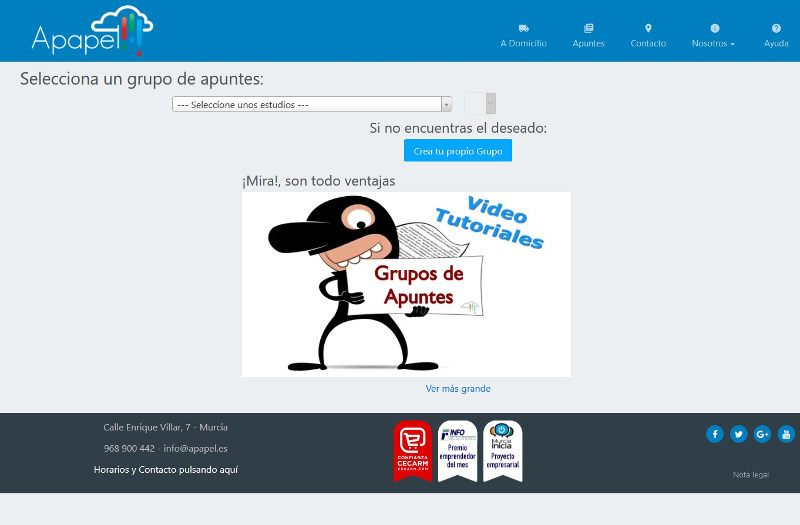Visit the YouTube channel from footer icon

pos(786,433)
